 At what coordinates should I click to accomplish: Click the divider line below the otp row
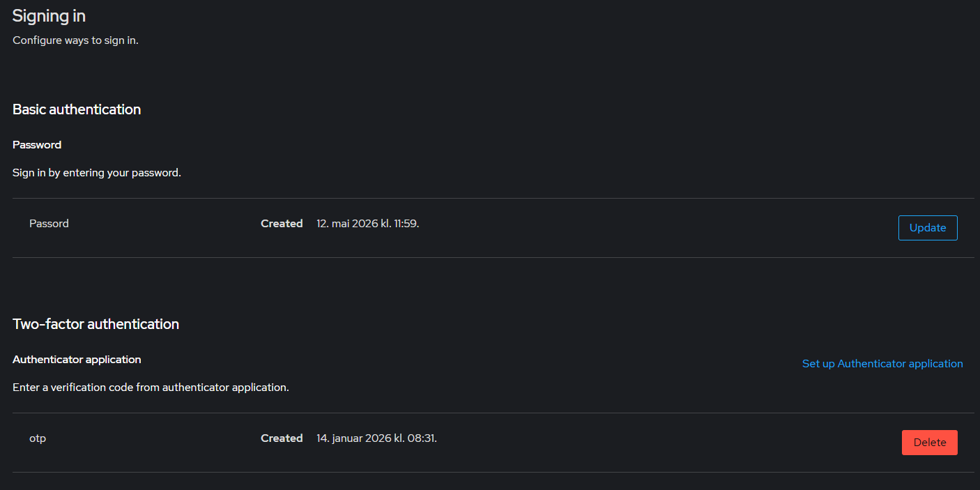pyautogui.click(x=493, y=472)
